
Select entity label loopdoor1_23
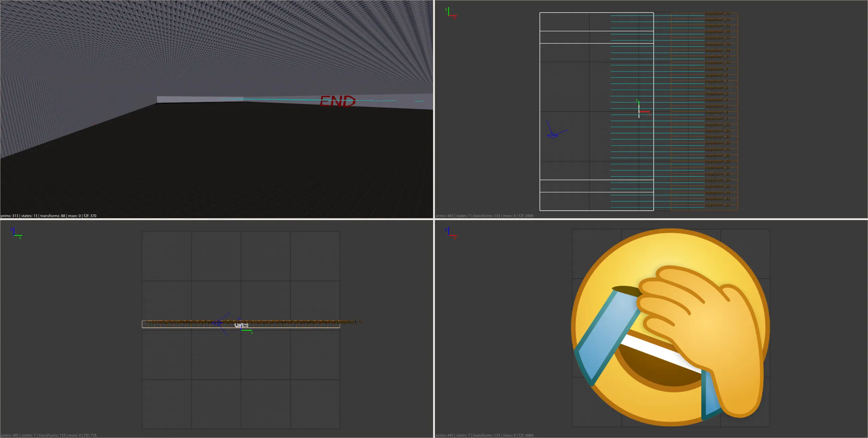click(x=717, y=137)
